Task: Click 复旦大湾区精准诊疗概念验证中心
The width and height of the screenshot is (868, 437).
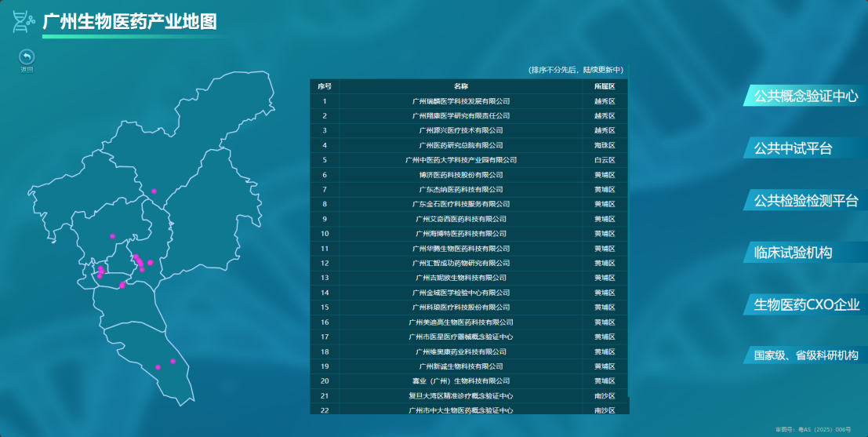Action: coord(460,396)
